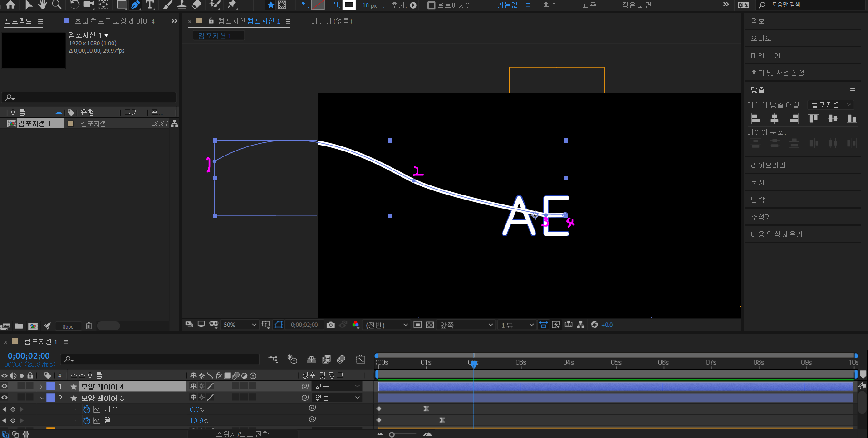Switch to 표준 workspace
The height and width of the screenshot is (438, 868).
[x=589, y=5]
